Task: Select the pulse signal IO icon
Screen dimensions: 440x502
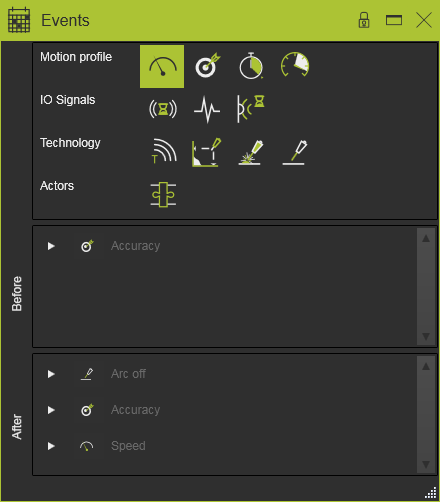Action: click(x=207, y=109)
